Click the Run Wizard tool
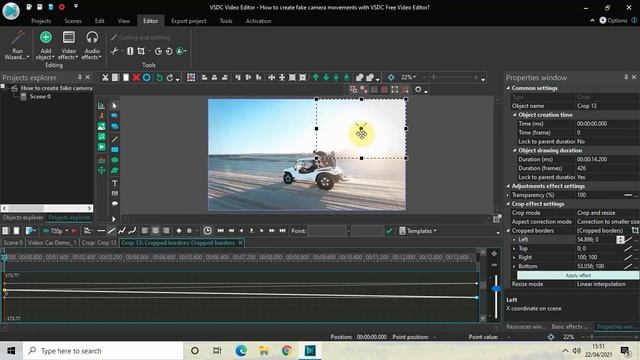The width and height of the screenshot is (640, 360). (x=17, y=45)
